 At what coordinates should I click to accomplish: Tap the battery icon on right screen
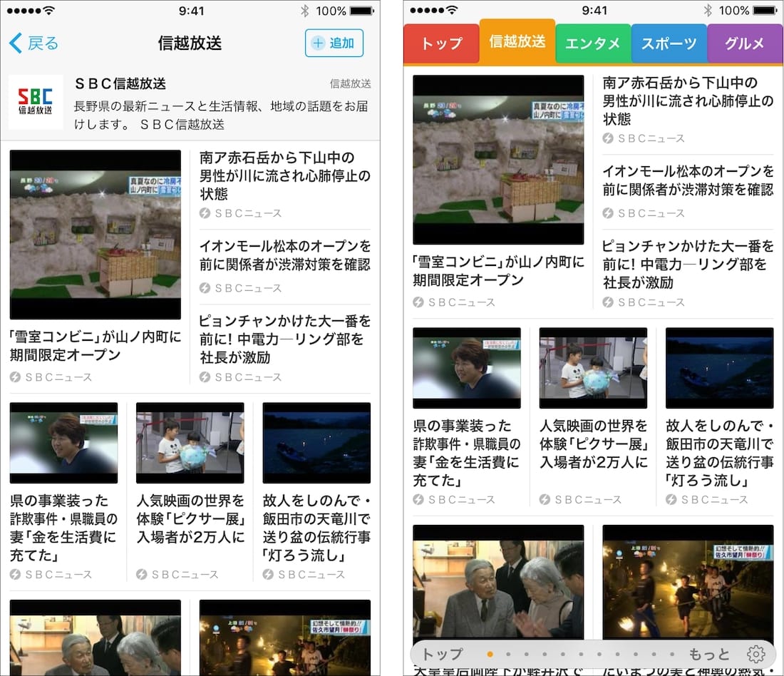click(765, 11)
